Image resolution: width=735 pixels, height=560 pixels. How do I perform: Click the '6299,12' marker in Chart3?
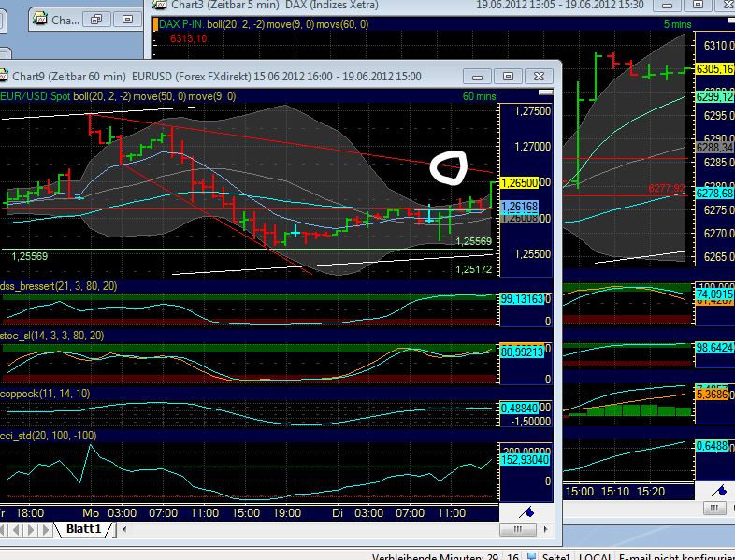(714, 97)
